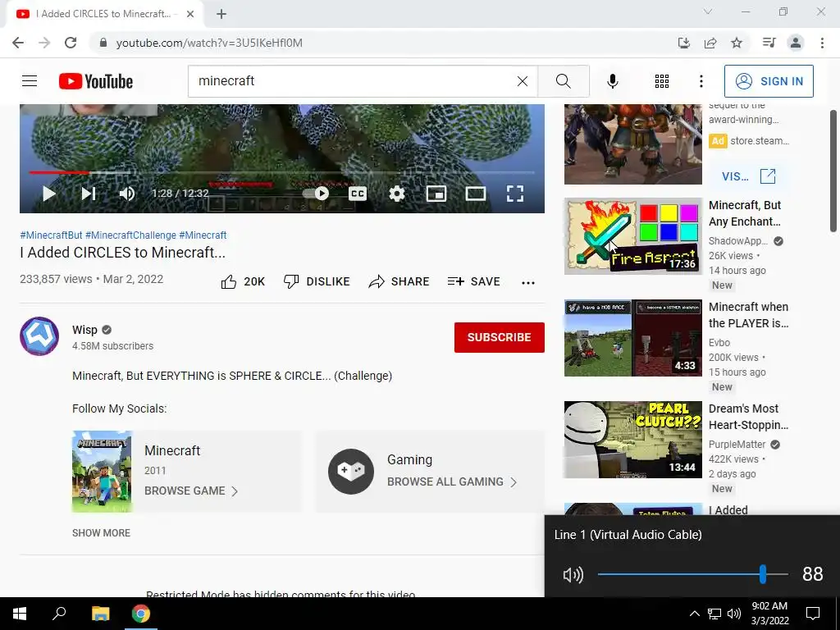
Task: Open Minecraft, But Any Enchant thumbnail
Action: click(x=633, y=236)
